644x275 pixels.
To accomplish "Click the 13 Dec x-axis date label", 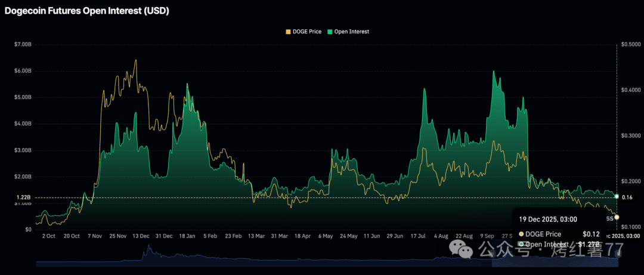I will (x=141, y=236).
